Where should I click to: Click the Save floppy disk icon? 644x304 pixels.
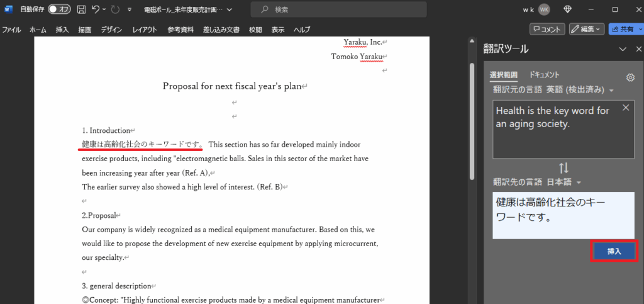(82, 9)
